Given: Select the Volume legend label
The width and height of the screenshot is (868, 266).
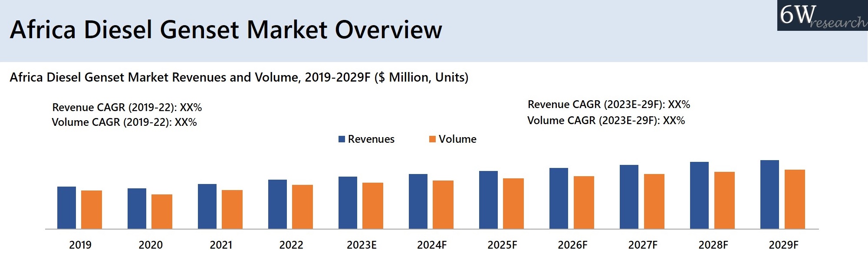Looking at the screenshot, I should [457, 139].
